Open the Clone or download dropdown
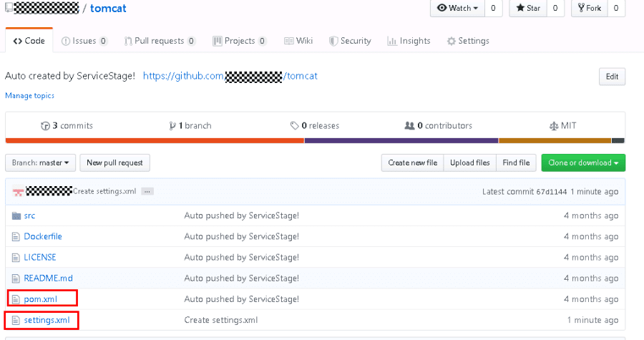This screenshot has width=644, height=340. [x=583, y=162]
